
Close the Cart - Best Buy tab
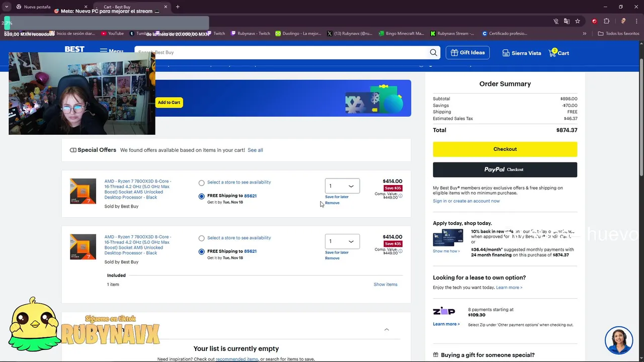coord(166,7)
